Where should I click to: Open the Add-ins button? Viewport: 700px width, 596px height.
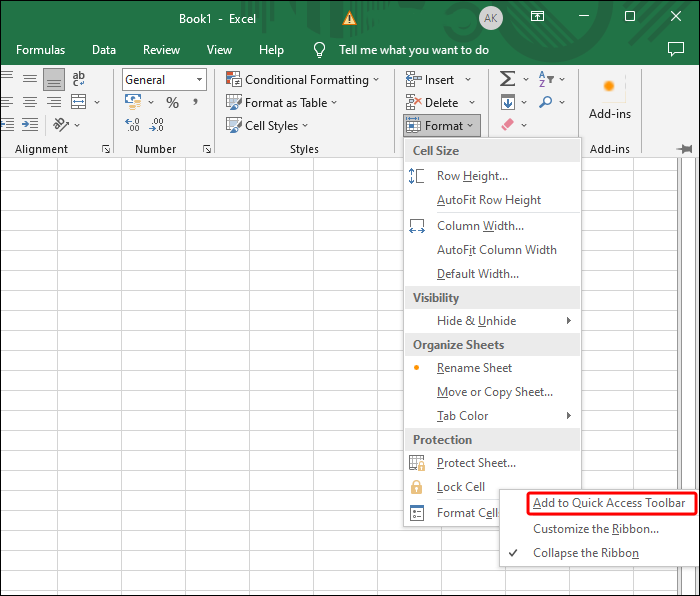tap(609, 98)
